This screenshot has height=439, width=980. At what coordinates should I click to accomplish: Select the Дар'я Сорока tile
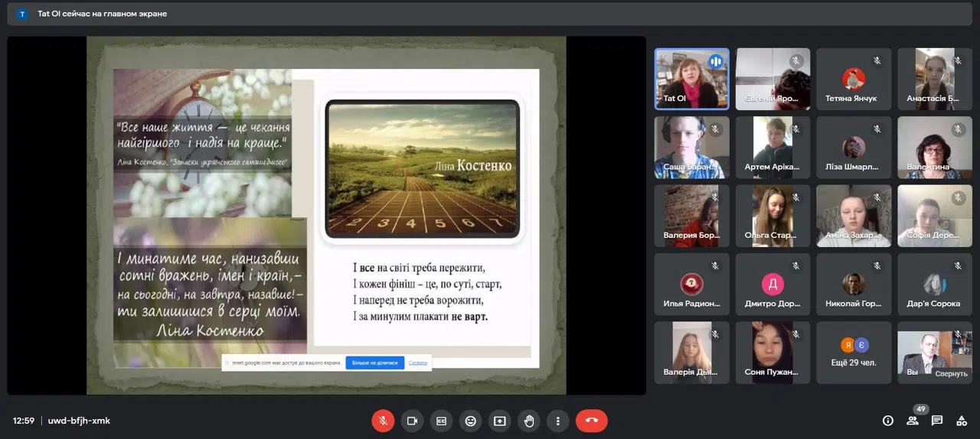935,285
